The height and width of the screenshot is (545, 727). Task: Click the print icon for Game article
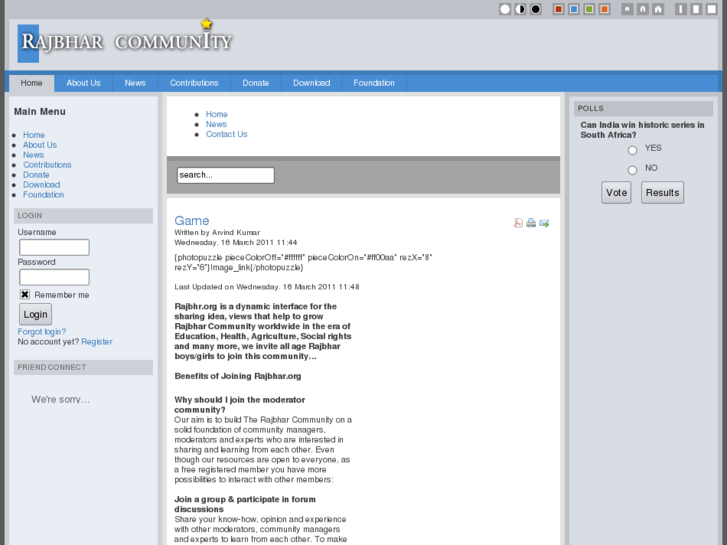click(x=531, y=223)
